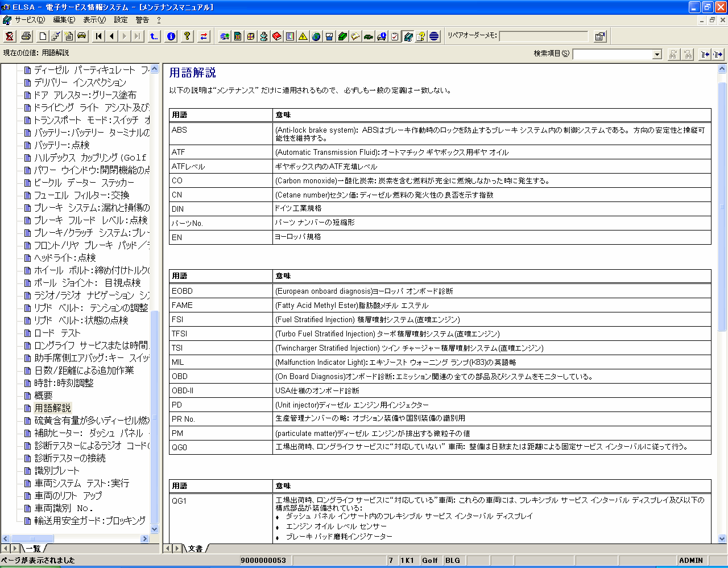Click the notepad with star icon
This screenshot has width=728, height=568.
point(69,36)
